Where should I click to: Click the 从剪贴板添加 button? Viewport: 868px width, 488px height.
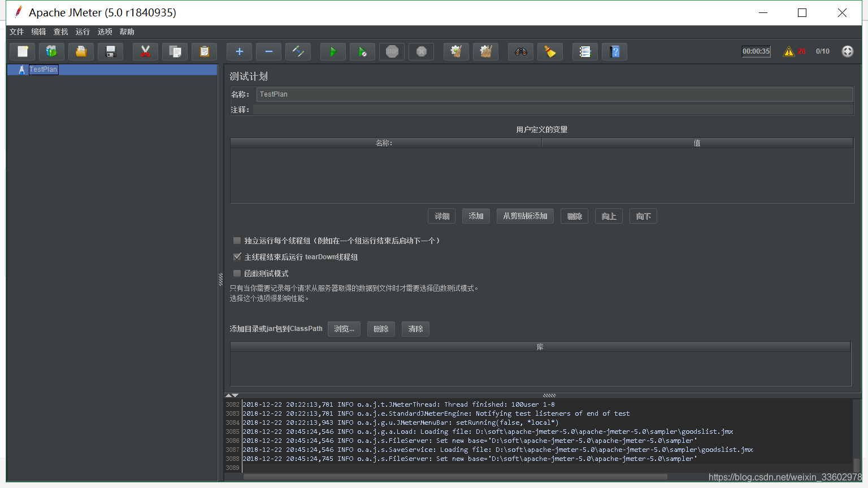525,216
